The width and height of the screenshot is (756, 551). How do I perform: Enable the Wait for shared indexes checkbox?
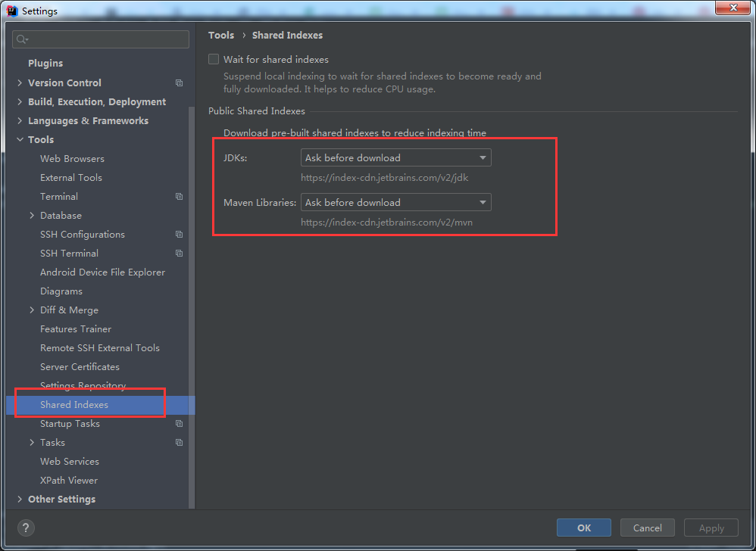tap(214, 59)
